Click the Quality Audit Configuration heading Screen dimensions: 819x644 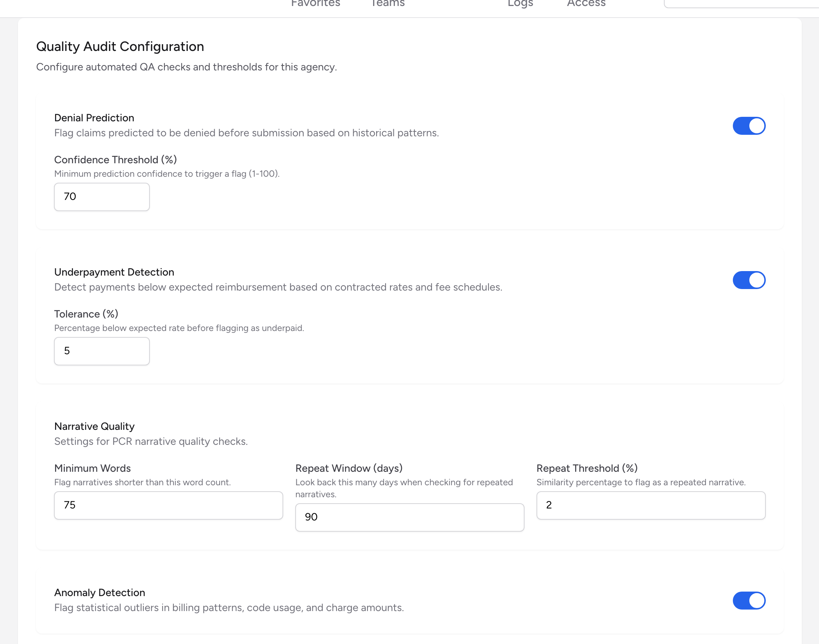pos(120,46)
